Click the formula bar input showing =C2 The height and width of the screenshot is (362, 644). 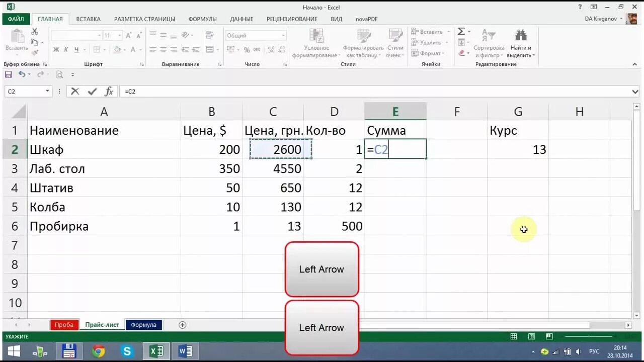375,92
